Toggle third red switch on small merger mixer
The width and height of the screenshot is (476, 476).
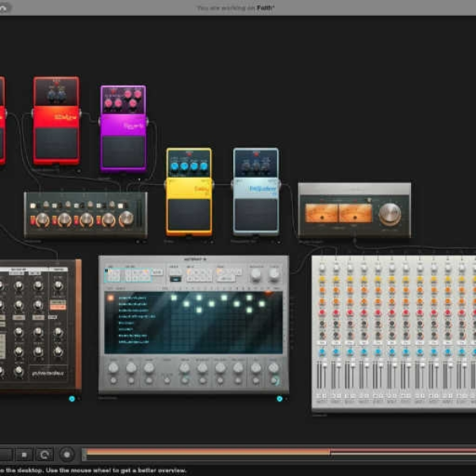coord(76,221)
